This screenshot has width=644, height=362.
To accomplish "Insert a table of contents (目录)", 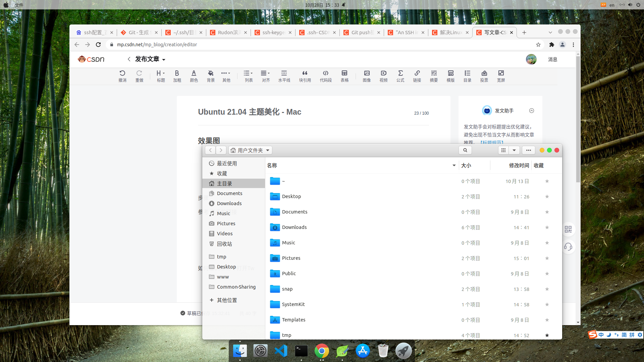I will [467, 76].
